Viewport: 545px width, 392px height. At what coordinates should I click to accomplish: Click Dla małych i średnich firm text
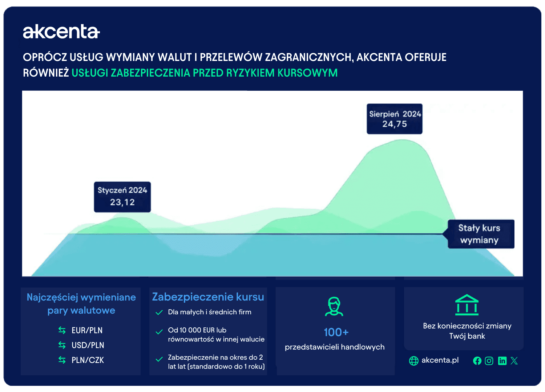click(x=210, y=312)
